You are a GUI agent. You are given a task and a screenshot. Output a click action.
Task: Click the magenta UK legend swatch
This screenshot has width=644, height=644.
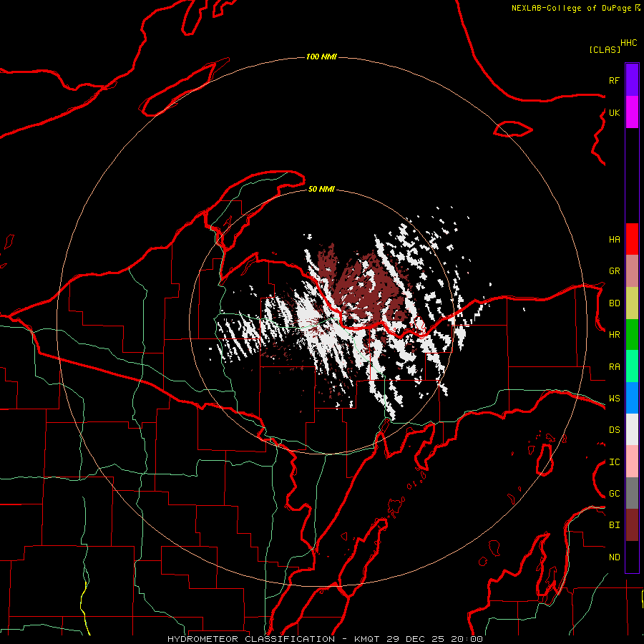coord(632,112)
